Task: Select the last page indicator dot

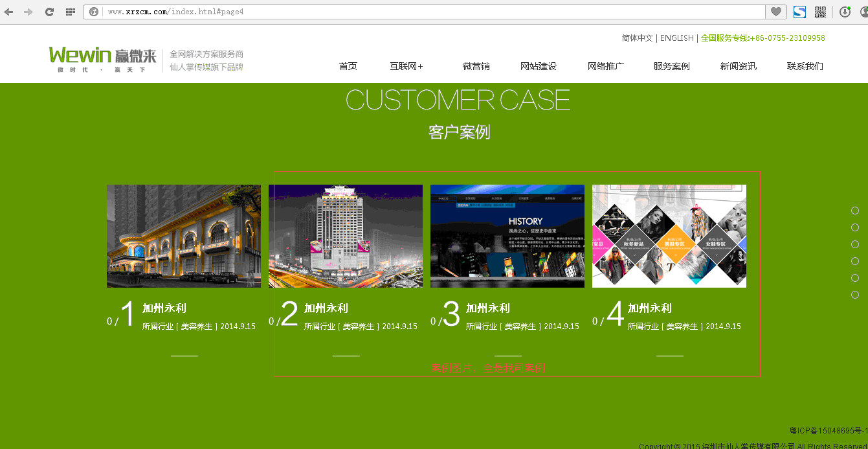Action: click(x=855, y=295)
